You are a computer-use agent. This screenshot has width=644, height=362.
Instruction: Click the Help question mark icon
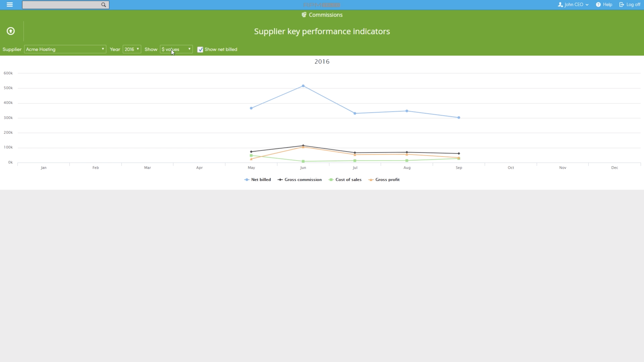point(598,4)
